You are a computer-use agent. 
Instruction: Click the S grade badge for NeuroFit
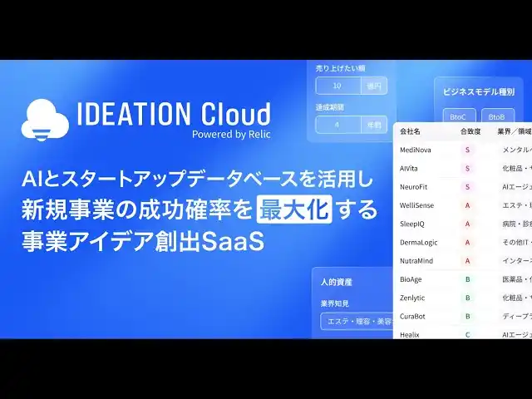coord(467,187)
